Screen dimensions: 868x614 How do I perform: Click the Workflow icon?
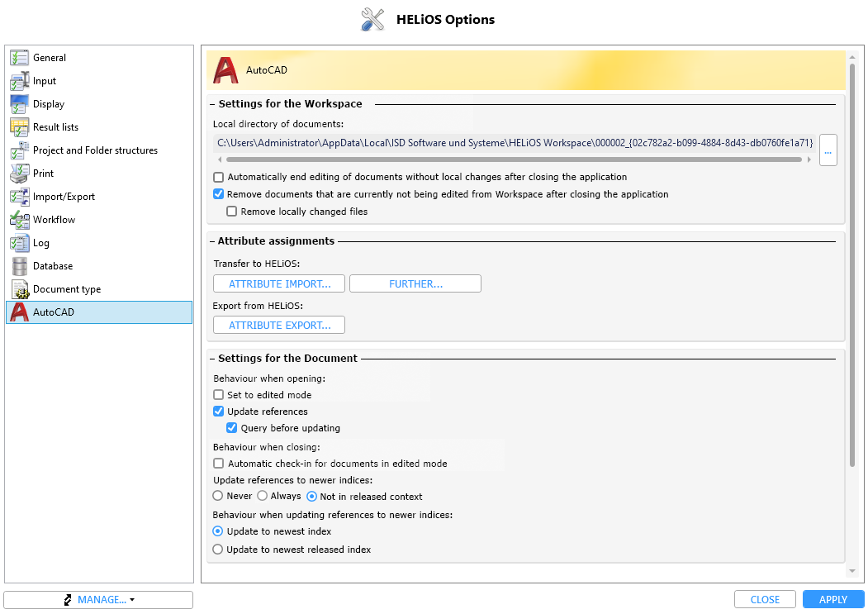[x=19, y=220]
